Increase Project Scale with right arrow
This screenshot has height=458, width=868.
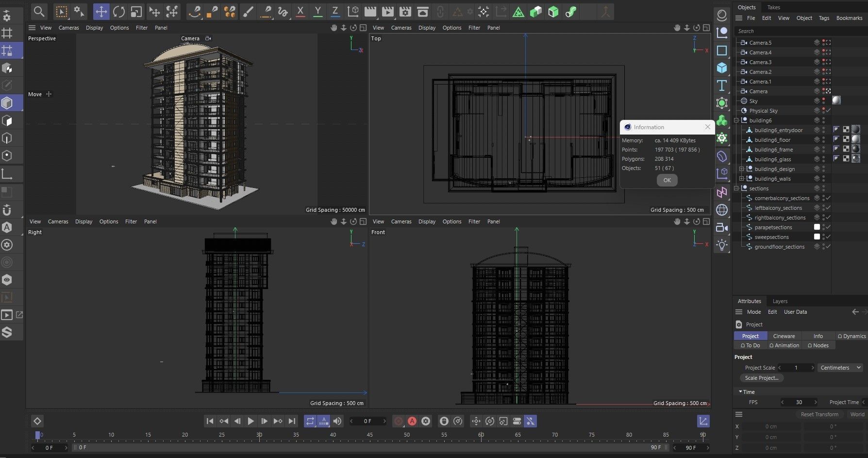812,368
